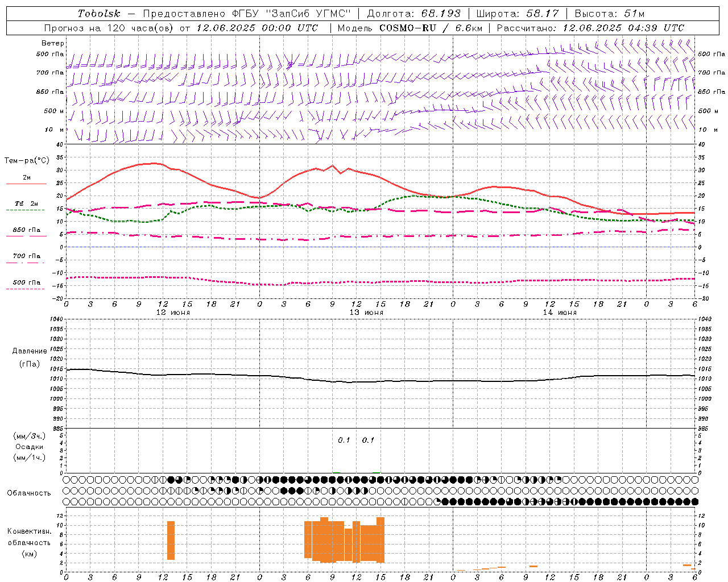The height and width of the screenshot is (582, 728).
Task: Click the "12 июня" date label
Action: (173, 313)
